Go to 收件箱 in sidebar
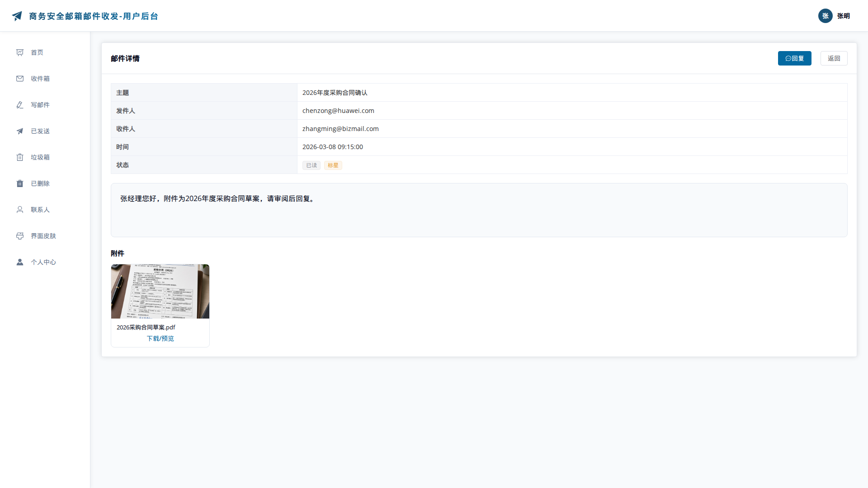Image resolution: width=868 pixels, height=488 pixels. (x=45, y=79)
